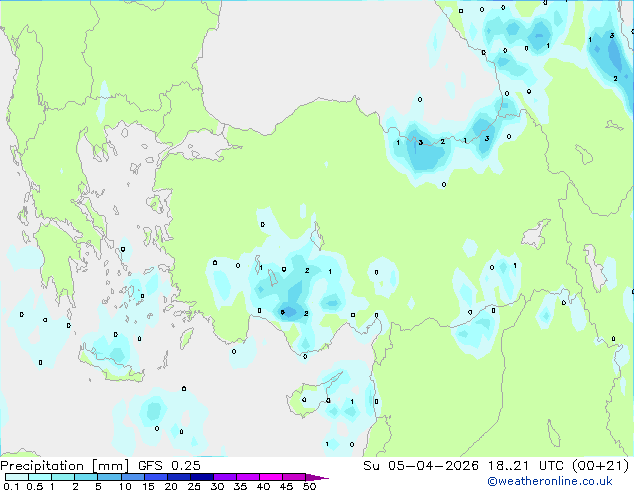Select the '20' legend scale label

pyautogui.click(x=171, y=486)
